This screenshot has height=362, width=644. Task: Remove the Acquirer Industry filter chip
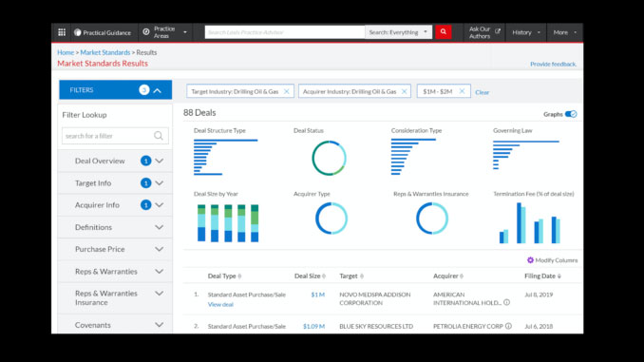404,91
